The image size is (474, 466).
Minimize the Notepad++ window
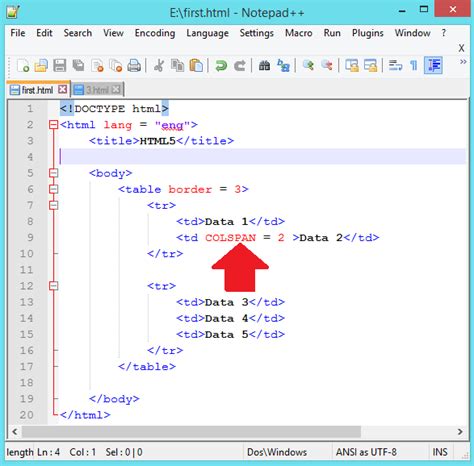(x=402, y=11)
